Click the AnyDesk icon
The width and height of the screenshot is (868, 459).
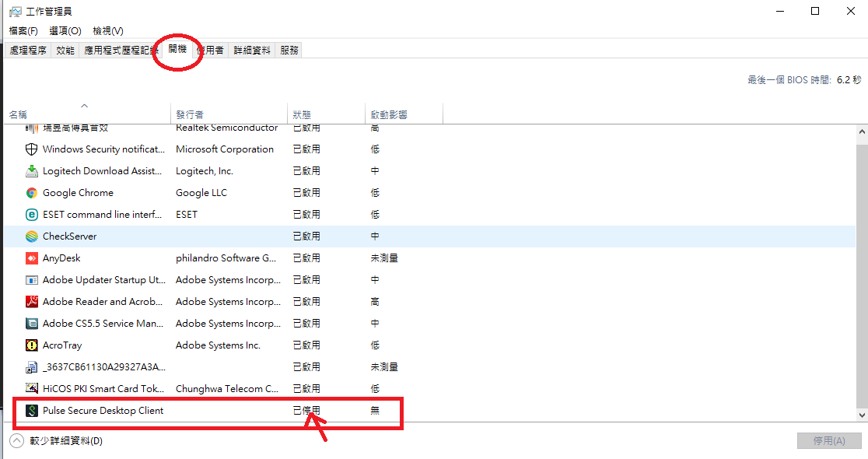pyautogui.click(x=32, y=258)
